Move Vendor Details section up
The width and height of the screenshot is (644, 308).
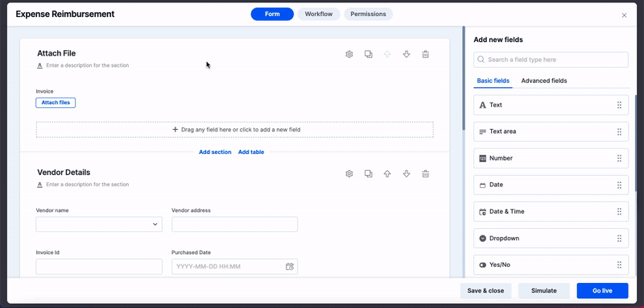tap(387, 173)
